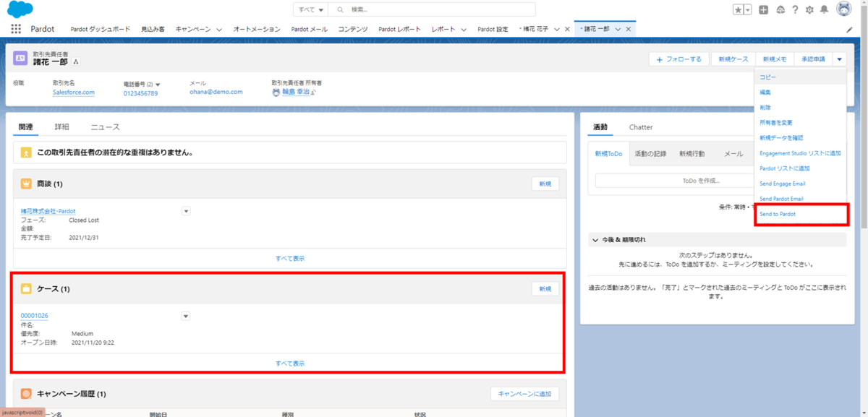
Task: Go to Pardot ダッシュボード nav item
Action: click(100, 30)
